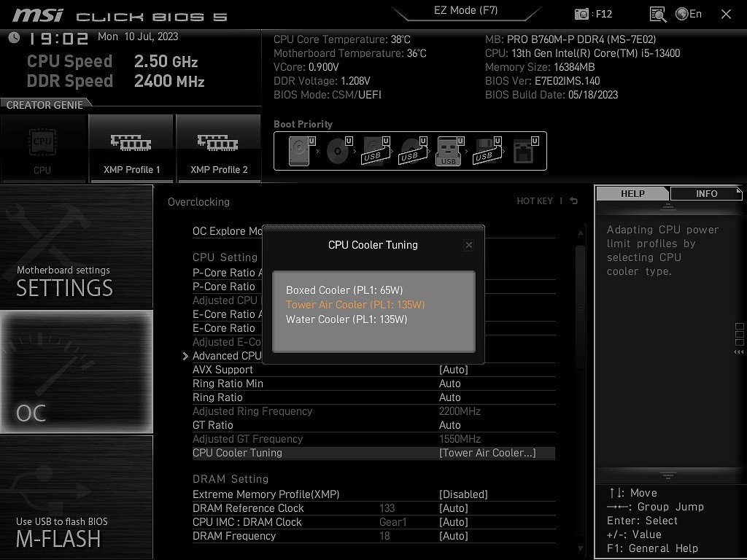Click the USB key boot device icon
Viewport: 747px width, 560px height.
(449, 151)
